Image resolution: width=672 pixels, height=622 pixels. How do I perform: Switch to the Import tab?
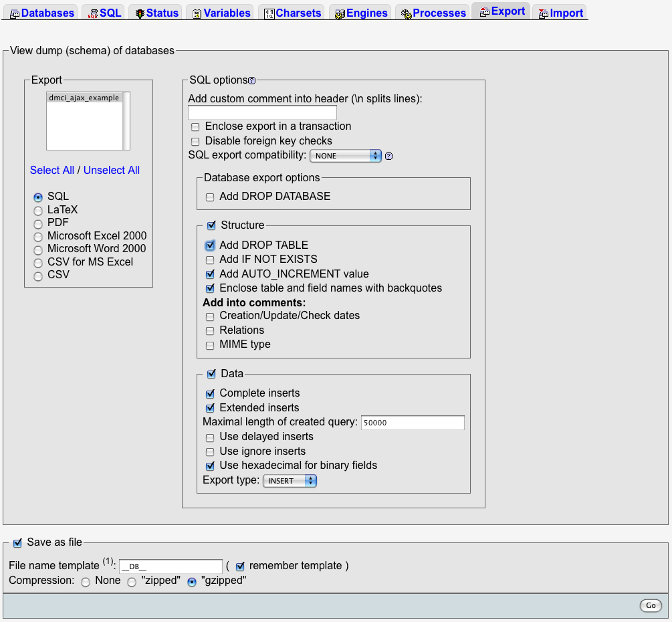click(x=560, y=13)
